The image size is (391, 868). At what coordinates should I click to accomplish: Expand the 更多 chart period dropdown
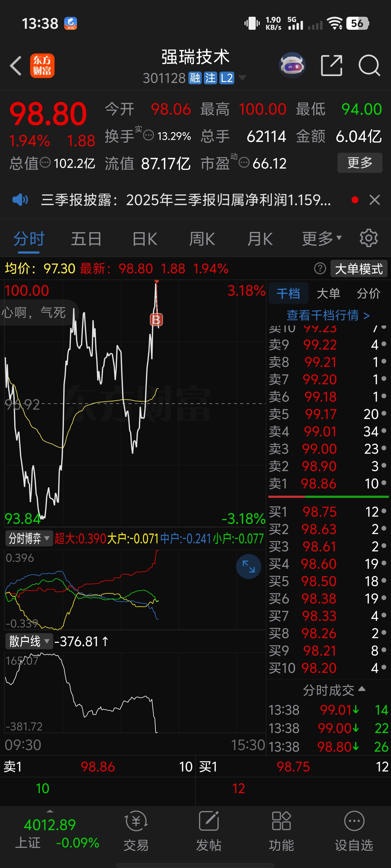(322, 239)
